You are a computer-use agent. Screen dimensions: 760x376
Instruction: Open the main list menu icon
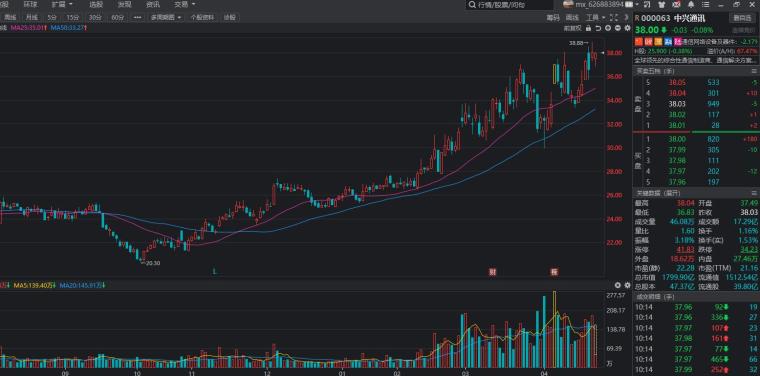pos(706,5)
